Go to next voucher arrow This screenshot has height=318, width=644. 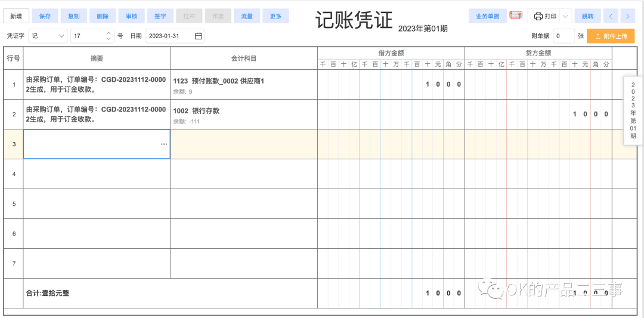[x=627, y=17]
